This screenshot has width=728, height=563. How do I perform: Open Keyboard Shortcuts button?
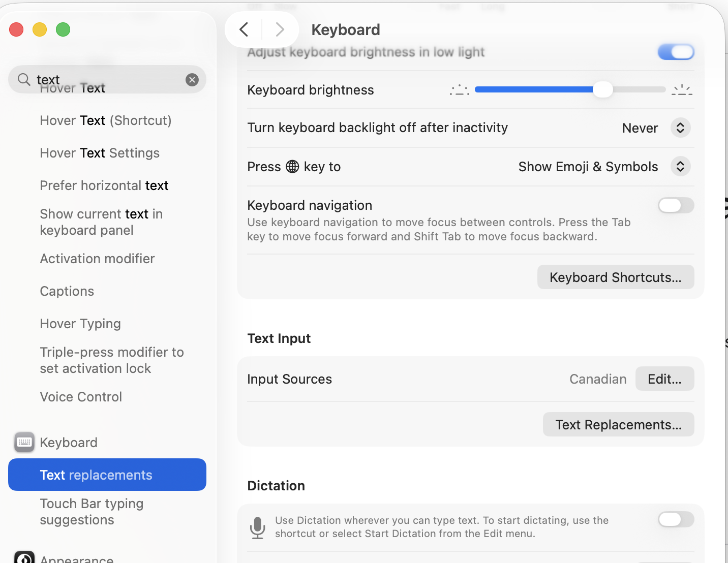click(615, 277)
